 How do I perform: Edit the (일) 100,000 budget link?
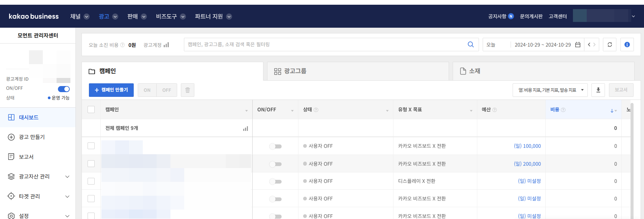[527, 146]
